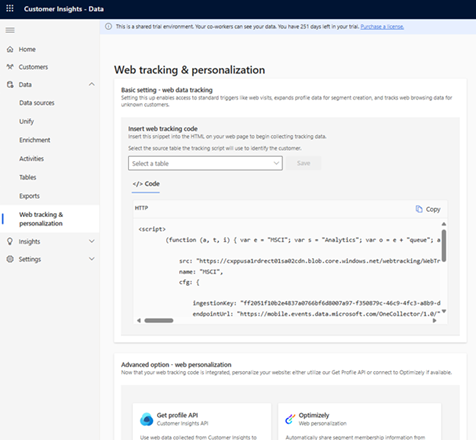Click the scroll left arrow of code box
The width and height of the screenshot is (476, 440).
click(x=139, y=321)
